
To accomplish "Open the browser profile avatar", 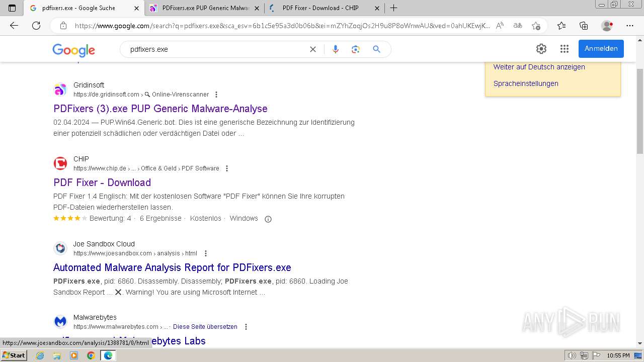I will click(607, 26).
